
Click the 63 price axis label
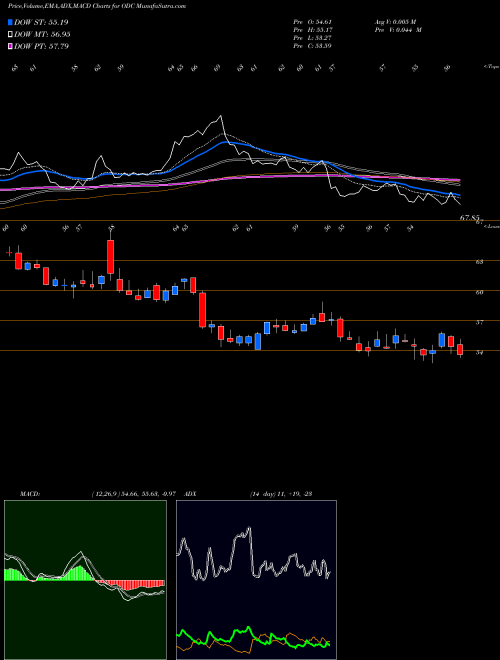(479, 262)
